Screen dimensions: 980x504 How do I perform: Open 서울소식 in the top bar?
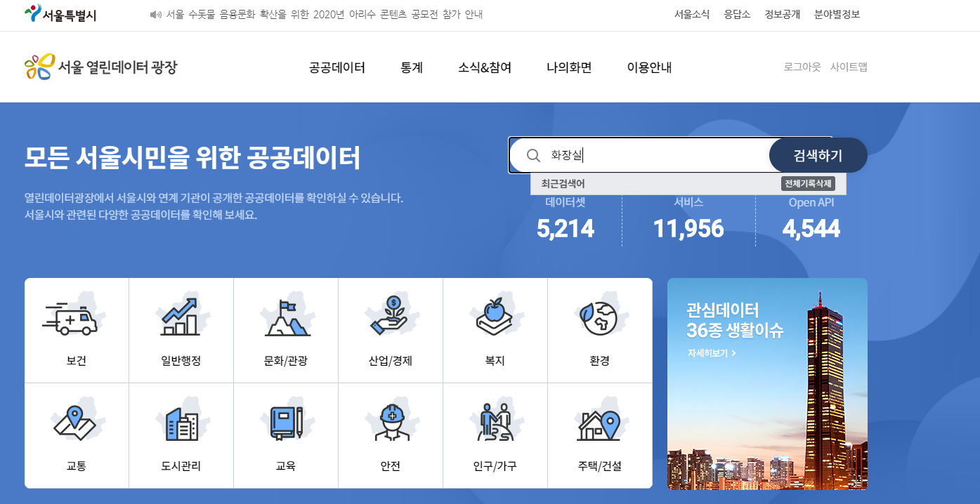[692, 15]
